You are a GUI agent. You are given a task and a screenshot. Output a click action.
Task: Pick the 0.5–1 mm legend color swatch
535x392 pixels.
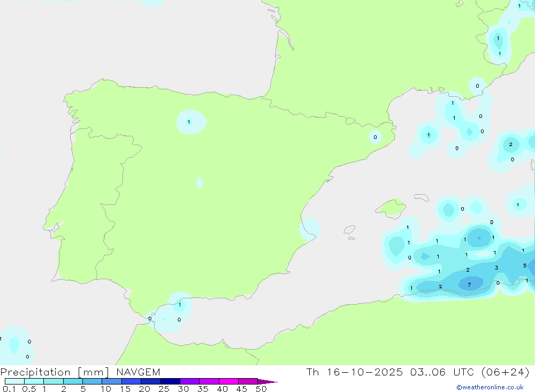click(x=34, y=381)
